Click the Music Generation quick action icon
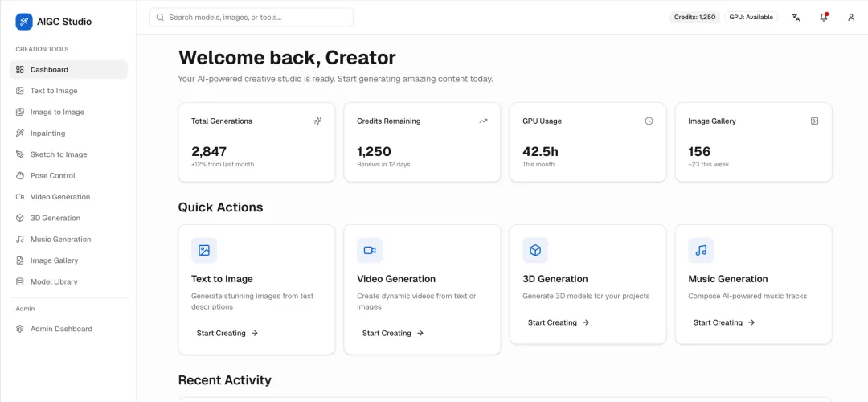The image size is (868, 402). (x=701, y=250)
